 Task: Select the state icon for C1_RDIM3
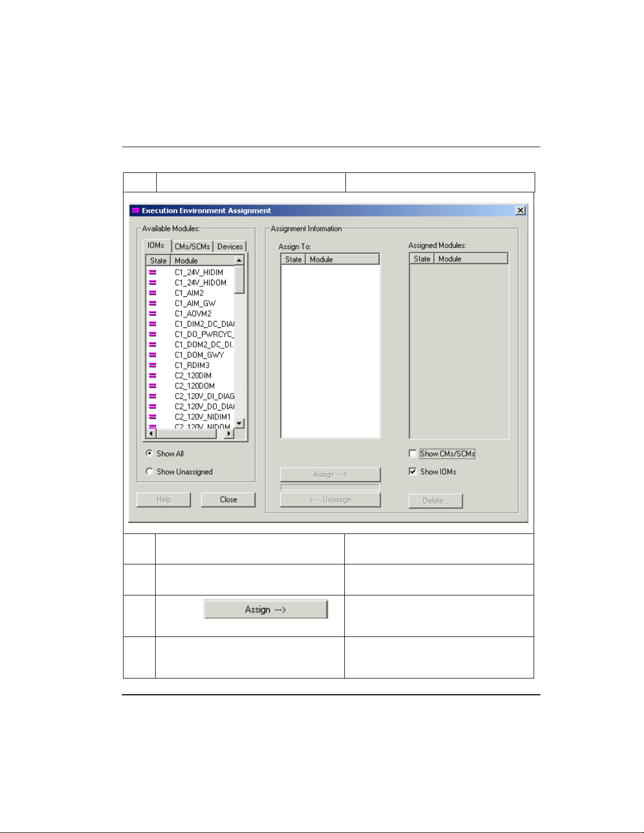click(152, 365)
